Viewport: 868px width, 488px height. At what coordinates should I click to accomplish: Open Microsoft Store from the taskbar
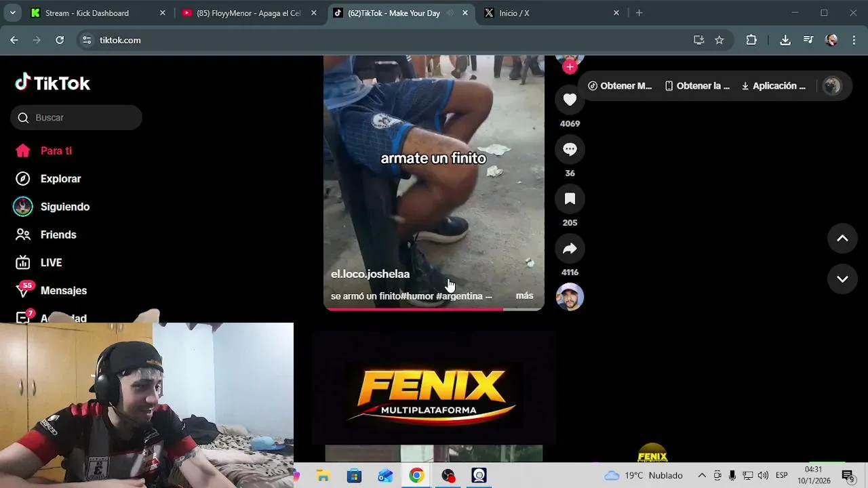pos(355,476)
